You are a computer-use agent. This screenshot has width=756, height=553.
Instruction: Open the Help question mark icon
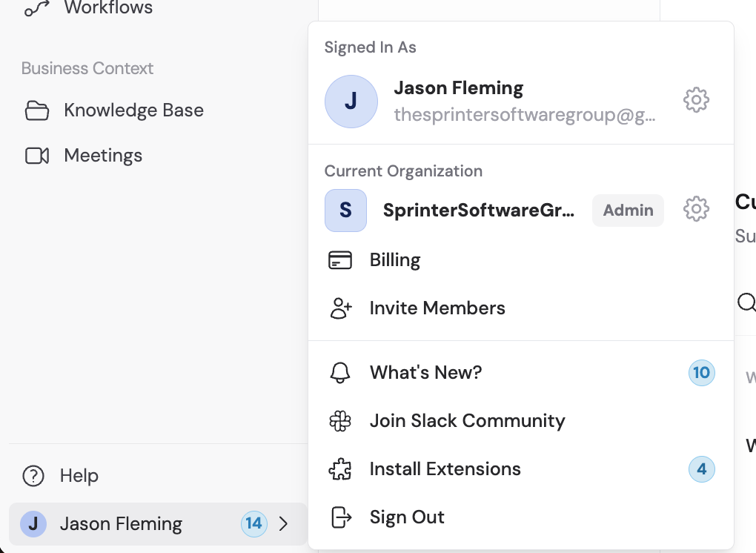(x=33, y=475)
